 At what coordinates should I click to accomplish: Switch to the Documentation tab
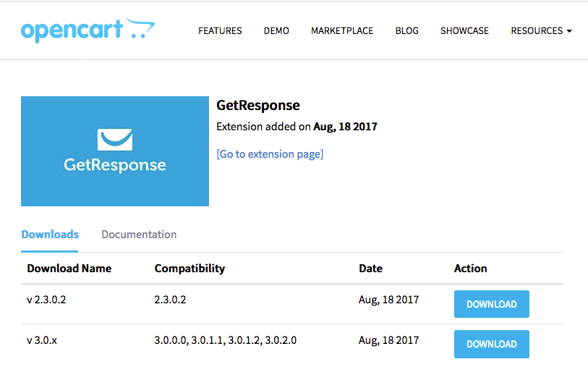pyautogui.click(x=139, y=235)
